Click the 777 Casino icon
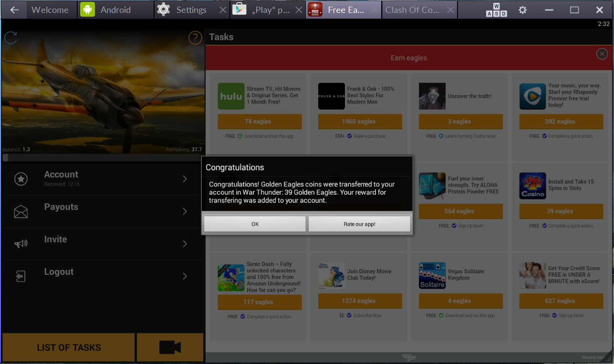The width and height of the screenshot is (614, 364). (x=532, y=186)
